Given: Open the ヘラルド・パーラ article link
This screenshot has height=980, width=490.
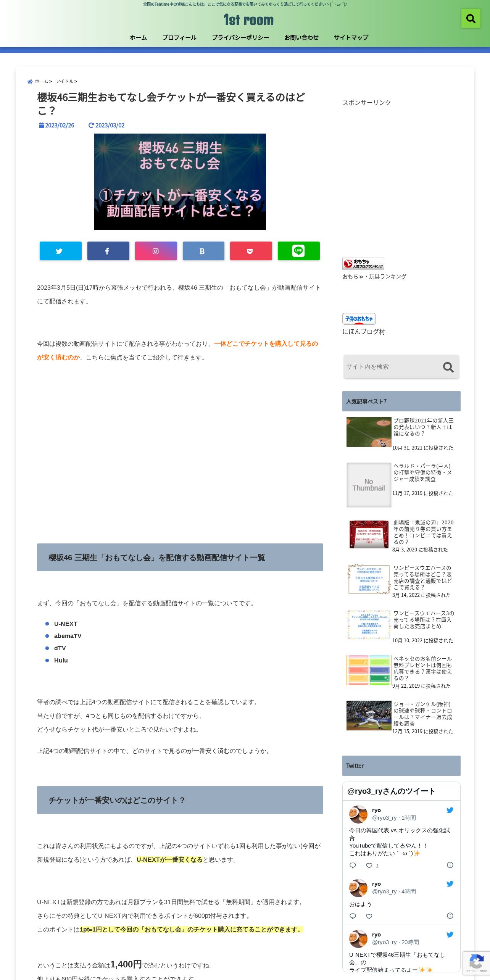Looking at the screenshot, I should (422, 472).
